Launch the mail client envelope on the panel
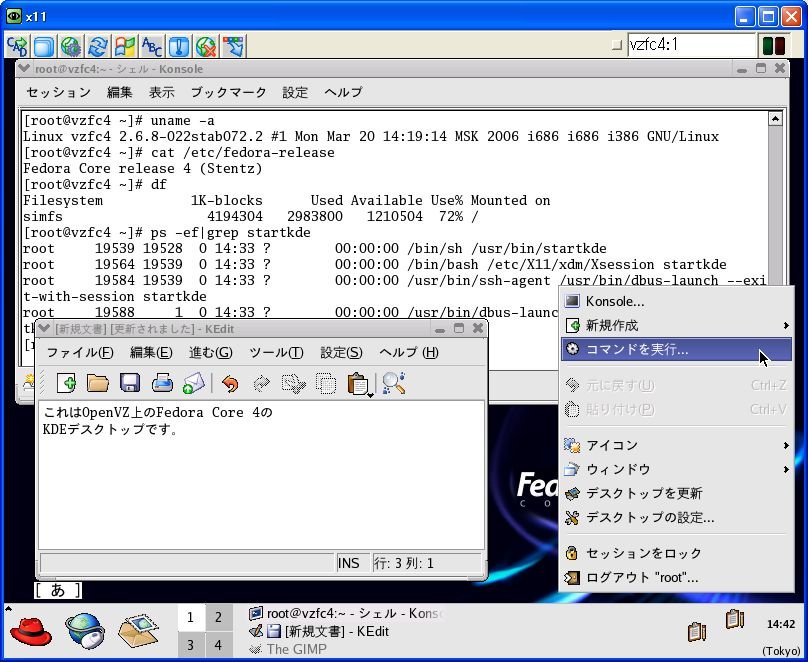The height and width of the screenshot is (662, 808). [x=138, y=630]
